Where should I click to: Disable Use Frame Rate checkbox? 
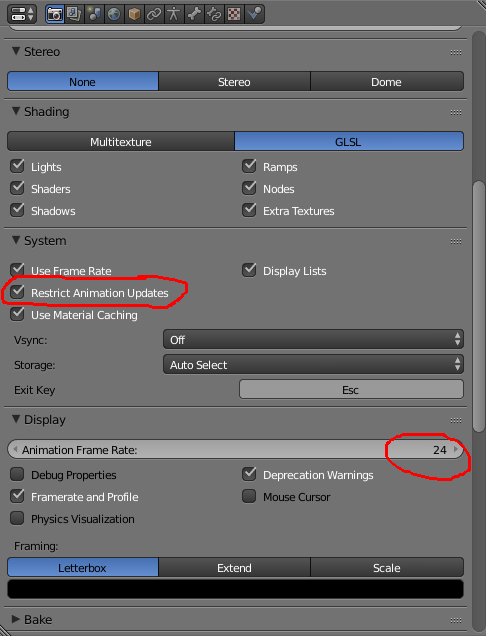pyautogui.click(x=17, y=270)
